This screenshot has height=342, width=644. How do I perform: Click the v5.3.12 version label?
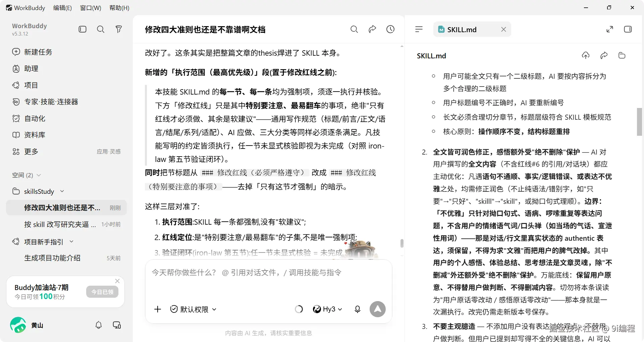click(20, 34)
